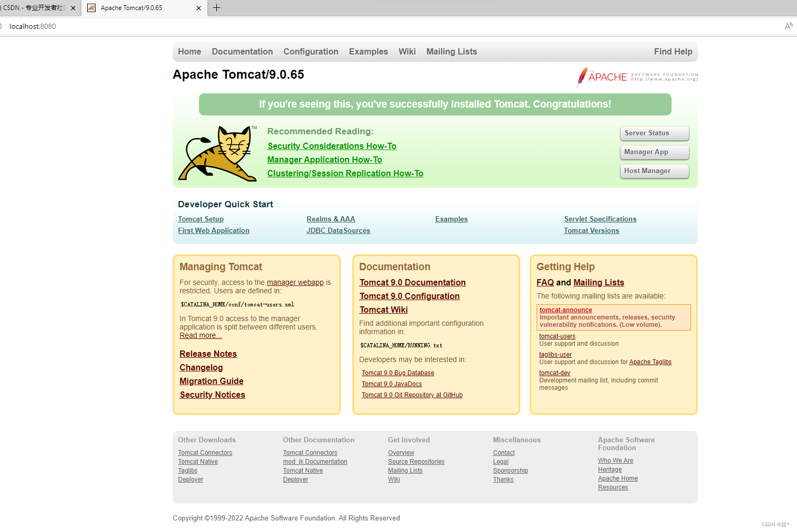Open the FAQ link in Getting Help
Viewport: 797px width, 532px height.
[545, 282]
